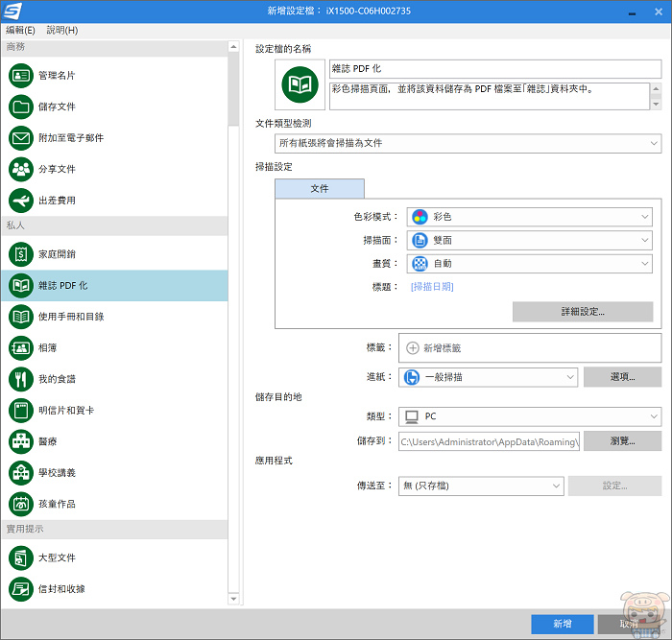Screen dimensions: 672x640
Task: Open the 文件類型檢測 dropdown
Action: tap(468, 143)
